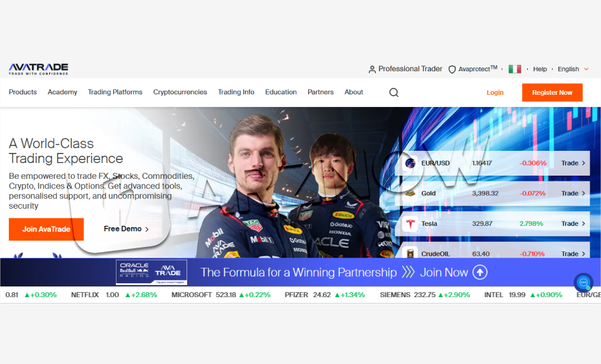The height and width of the screenshot is (364, 601).
Task: Click the Login link
Action: click(x=495, y=92)
